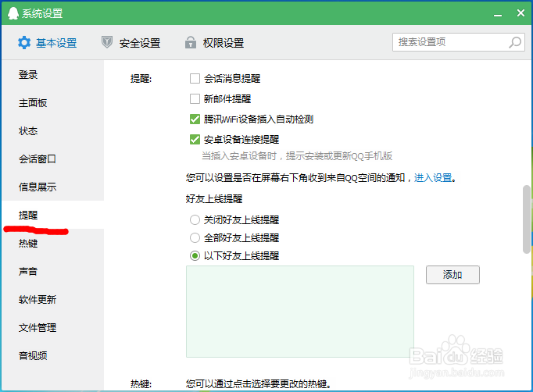Click the shield icon beside 安全设置

point(107,42)
